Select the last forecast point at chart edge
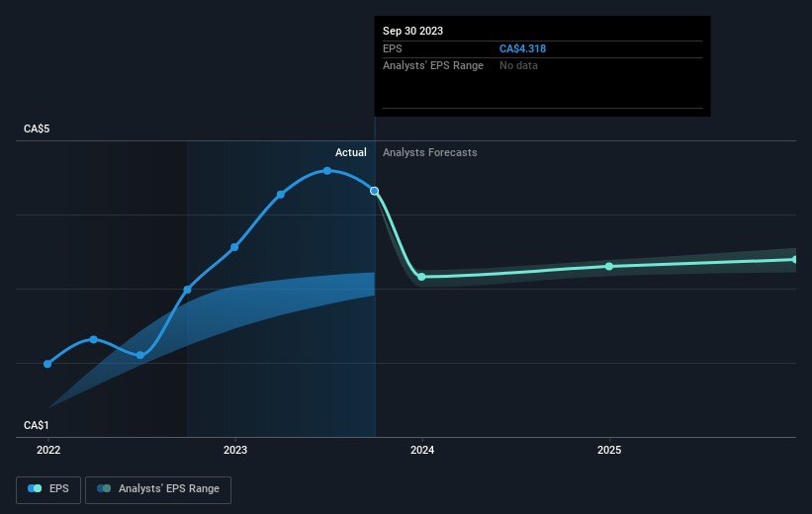Viewport: 812px width, 514px height. [x=795, y=259]
